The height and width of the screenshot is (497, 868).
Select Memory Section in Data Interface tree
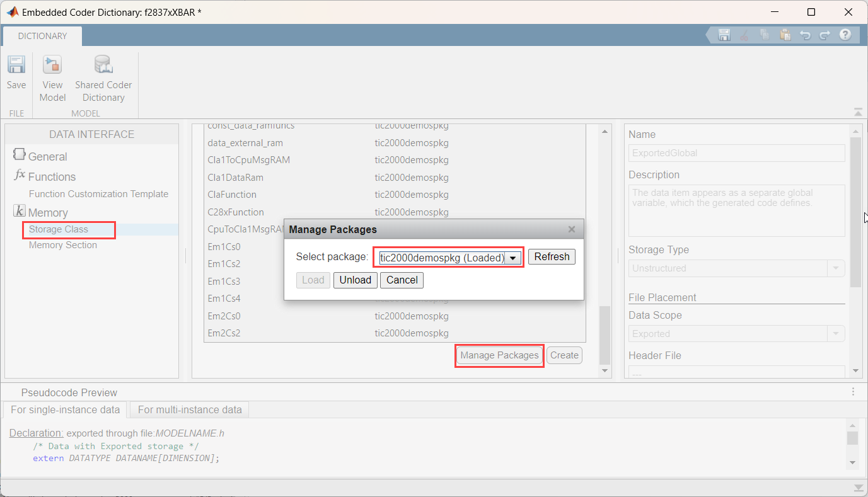[63, 245]
